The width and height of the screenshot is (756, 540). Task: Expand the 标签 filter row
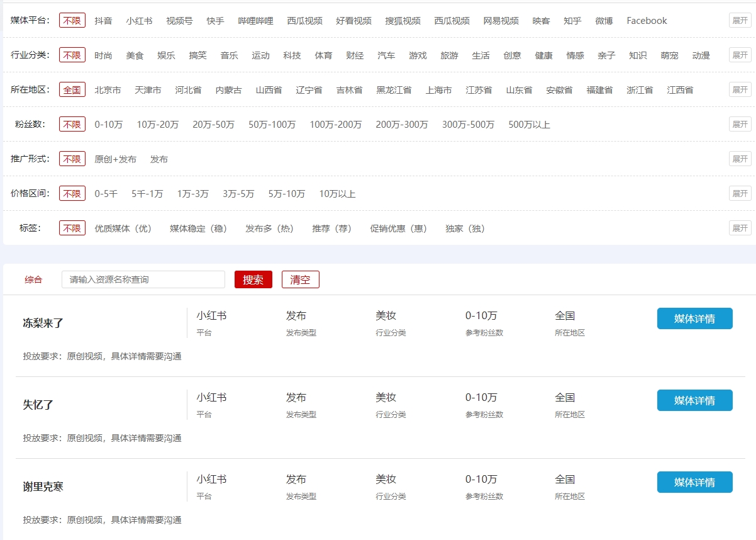740,228
